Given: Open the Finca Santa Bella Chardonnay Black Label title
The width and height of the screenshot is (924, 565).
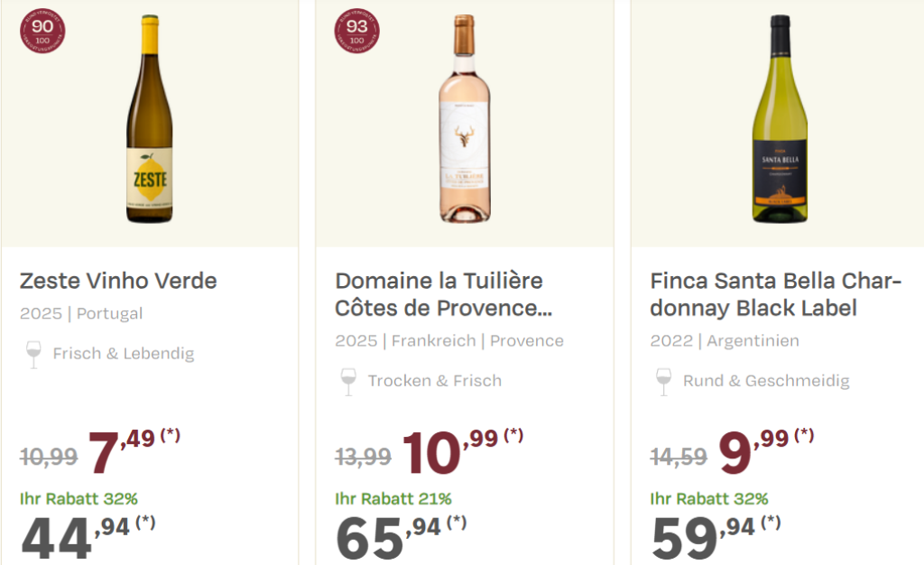Looking at the screenshot, I should point(775,294).
